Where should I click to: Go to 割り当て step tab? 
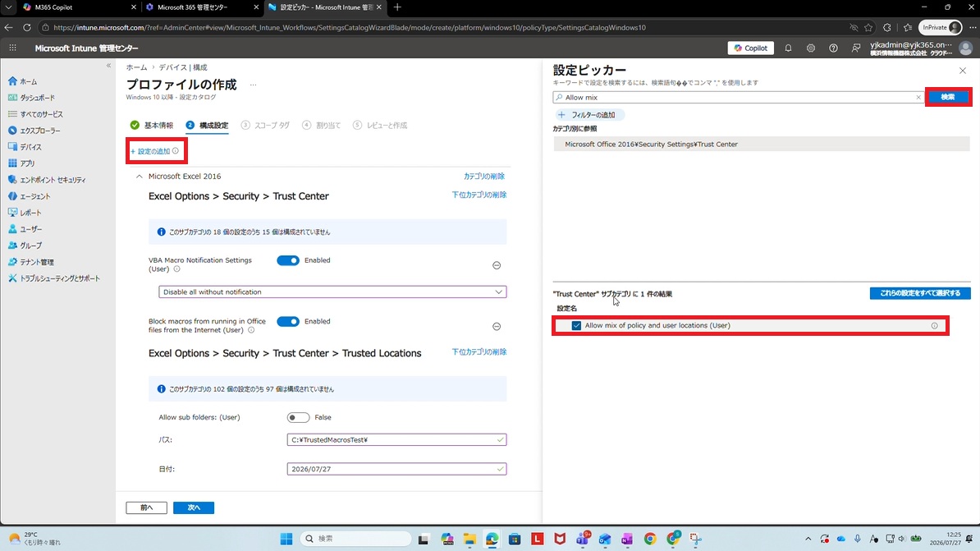point(322,125)
